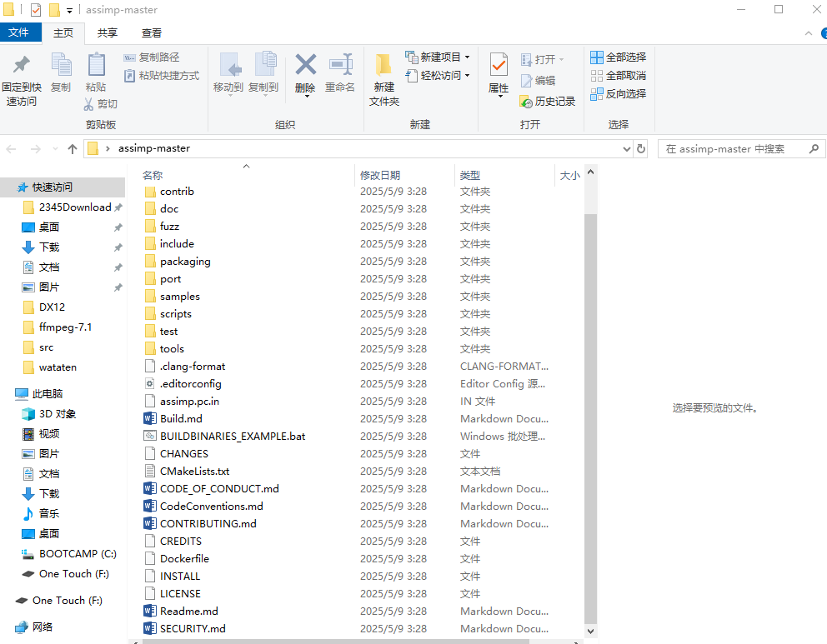Click the Rename (重命名) icon

341,64
